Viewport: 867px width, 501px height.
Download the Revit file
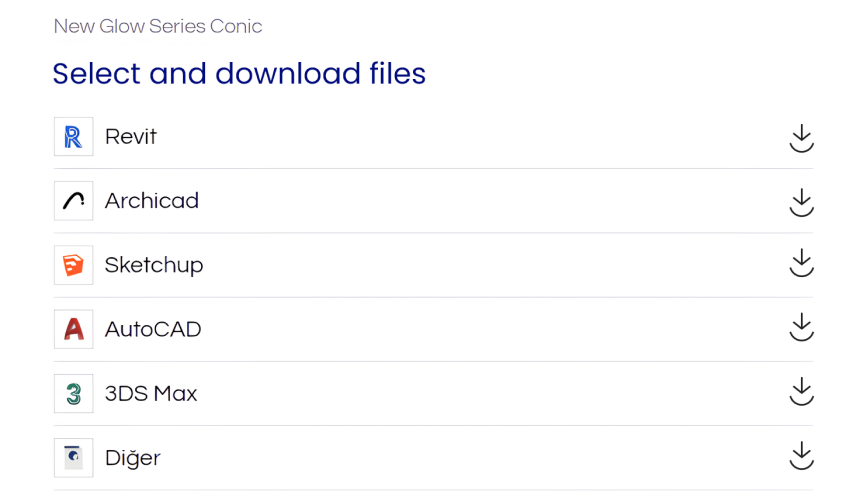pyautogui.click(x=801, y=138)
